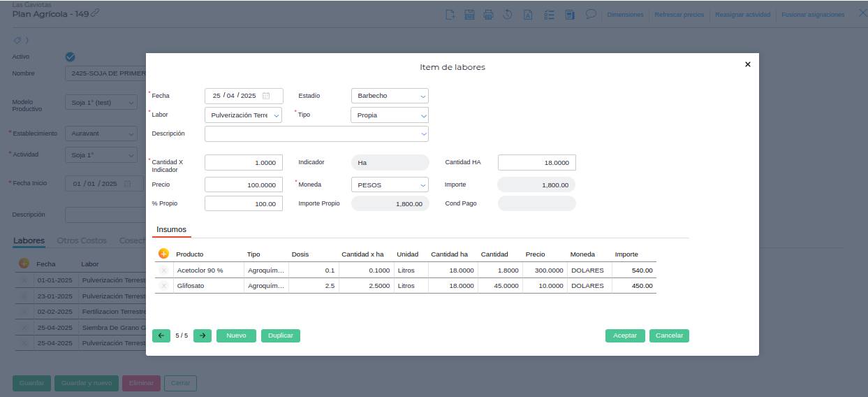Screen dimensions: 868x397
Task: Expand the Tipo dropdown set to Propia
Action: (x=390, y=115)
